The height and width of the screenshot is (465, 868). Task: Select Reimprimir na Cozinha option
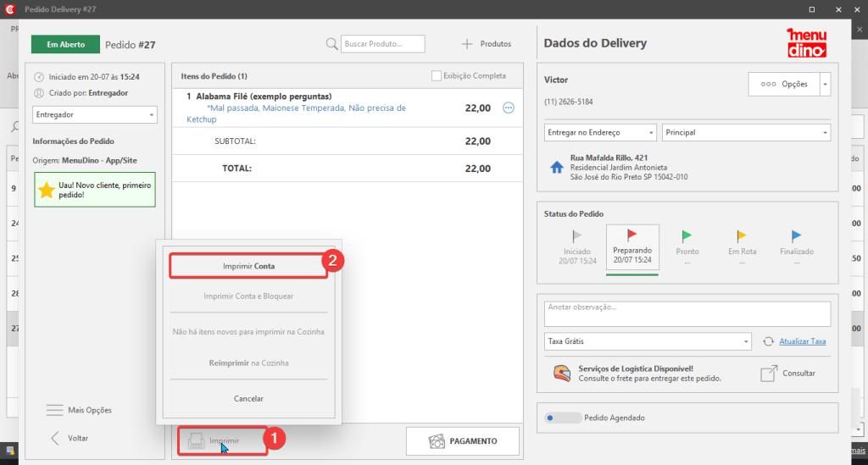248,363
